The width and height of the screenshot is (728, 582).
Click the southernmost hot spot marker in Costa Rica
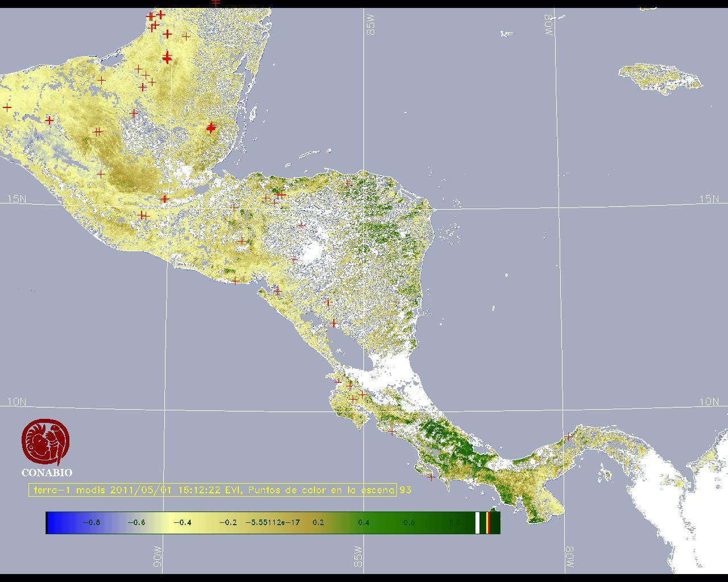click(x=431, y=477)
